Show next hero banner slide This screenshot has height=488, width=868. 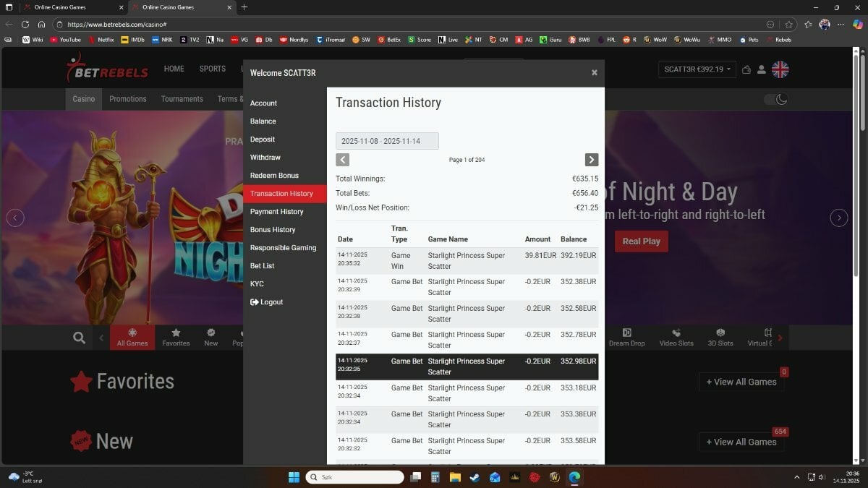pyautogui.click(x=838, y=218)
